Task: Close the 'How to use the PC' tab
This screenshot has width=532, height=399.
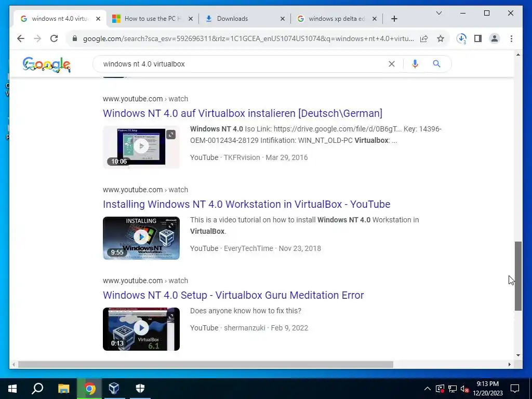Action: click(x=191, y=19)
